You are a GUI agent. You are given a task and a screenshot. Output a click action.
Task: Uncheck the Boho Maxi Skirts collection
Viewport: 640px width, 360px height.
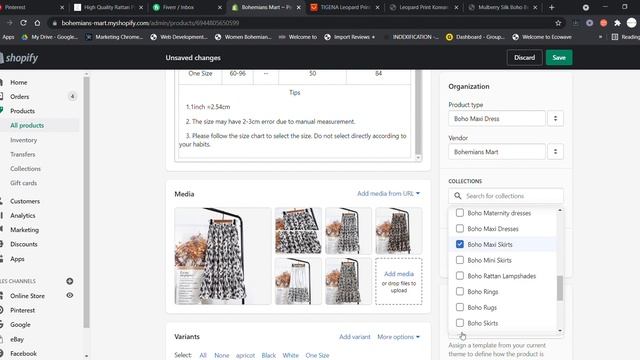tap(460, 244)
